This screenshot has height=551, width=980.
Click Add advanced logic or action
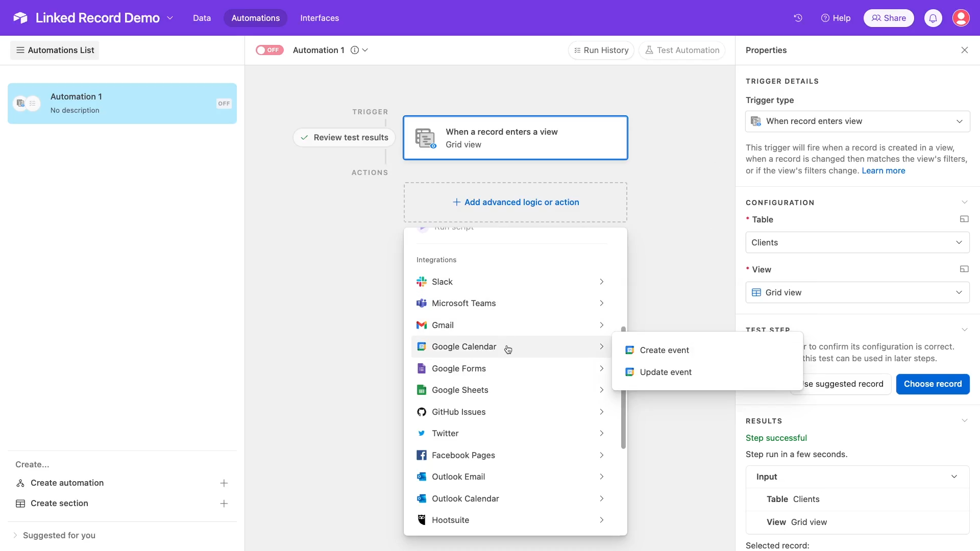click(516, 202)
